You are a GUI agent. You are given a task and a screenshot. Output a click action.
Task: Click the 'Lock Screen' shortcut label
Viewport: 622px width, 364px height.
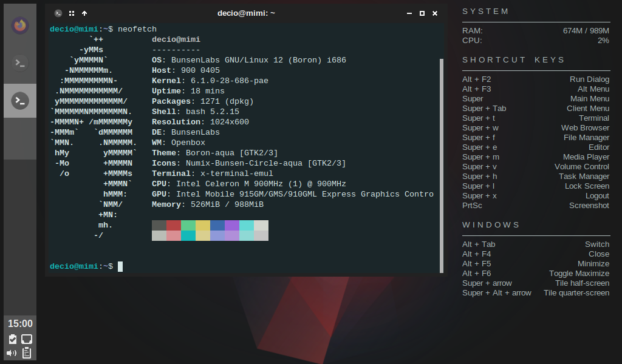click(587, 186)
